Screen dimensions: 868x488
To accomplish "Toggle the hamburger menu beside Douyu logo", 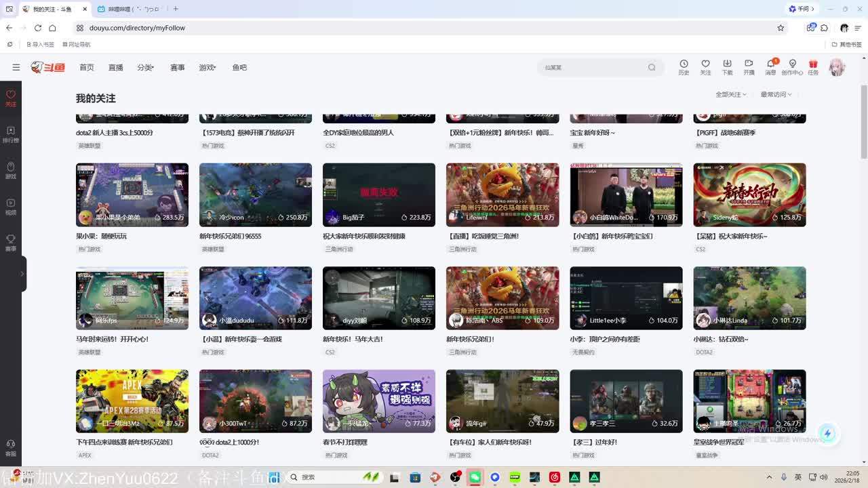I will pos(16,67).
